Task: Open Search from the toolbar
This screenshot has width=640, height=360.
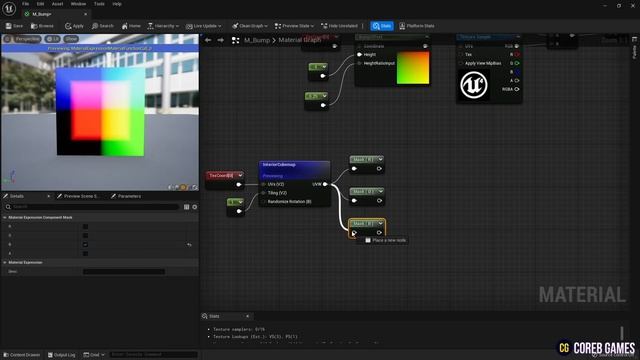Action: 102,26
